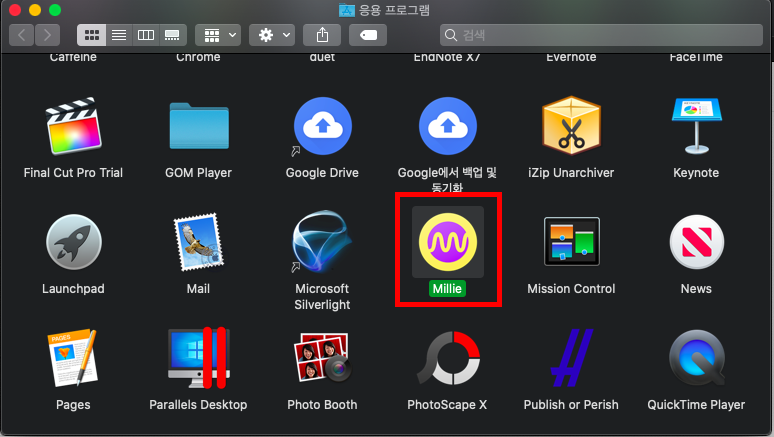The height and width of the screenshot is (437, 774).
Task: Click the PhotoScape X label
Action: [447, 405]
